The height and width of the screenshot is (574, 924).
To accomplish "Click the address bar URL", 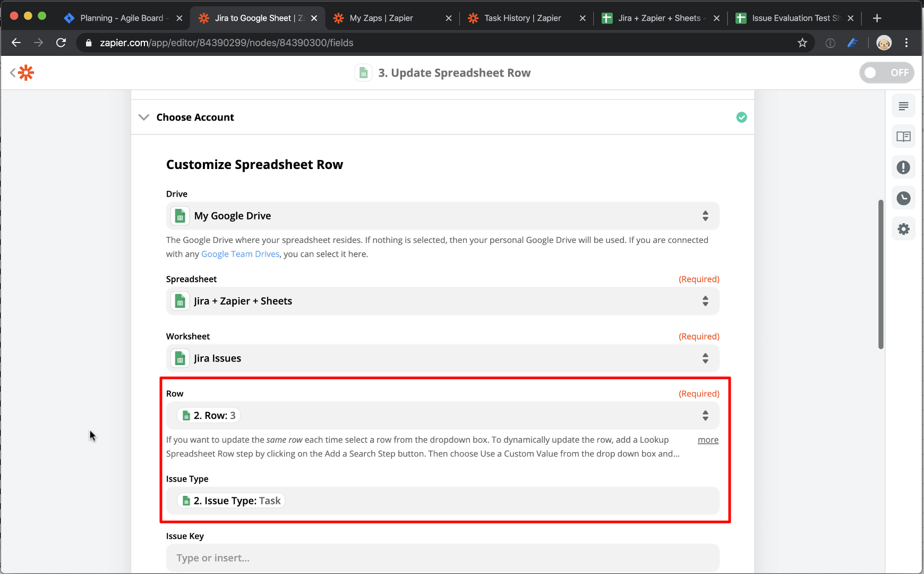I will click(227, 43).
